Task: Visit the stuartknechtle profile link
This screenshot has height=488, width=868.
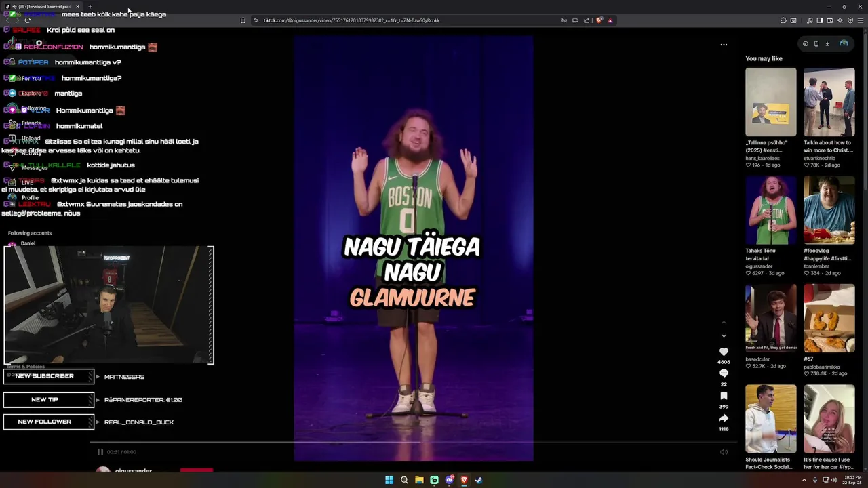Action: pyautogui.click(x=820, y=158)
